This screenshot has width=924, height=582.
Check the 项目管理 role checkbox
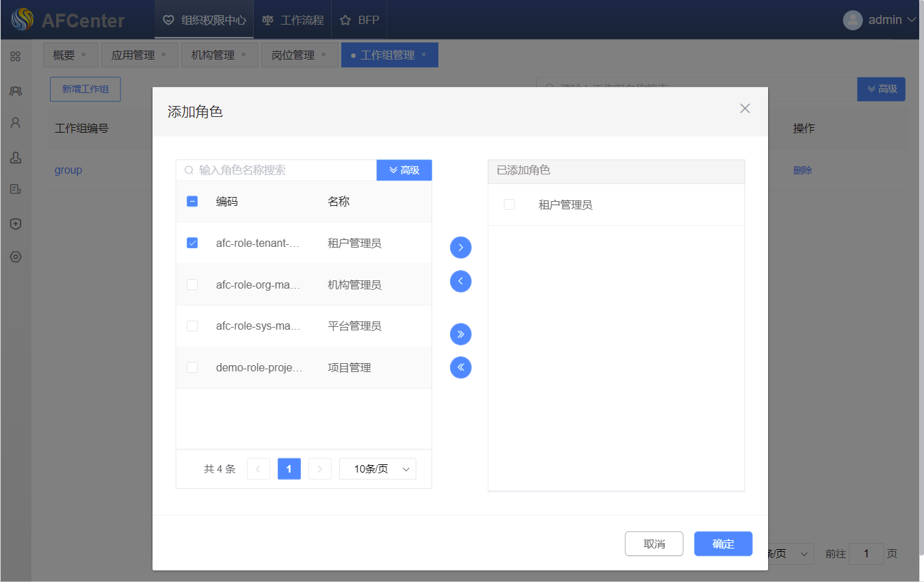(192, 367)
